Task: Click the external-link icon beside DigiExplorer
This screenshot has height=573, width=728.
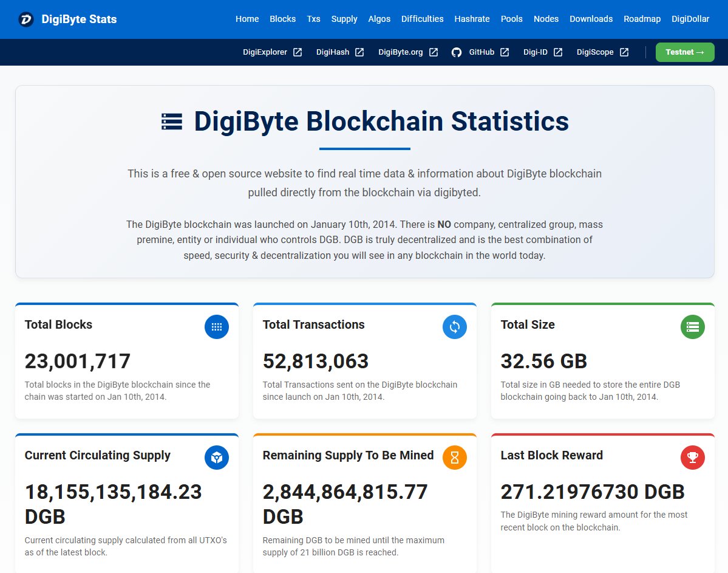Action: [x=298, y=52]
